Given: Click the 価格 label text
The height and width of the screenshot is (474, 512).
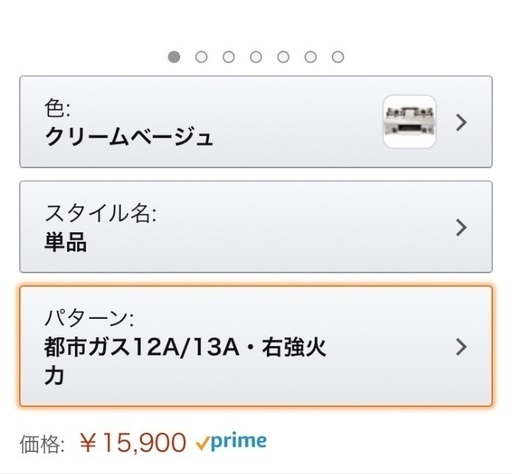Looking at the screenshot, I should [42, 444].
